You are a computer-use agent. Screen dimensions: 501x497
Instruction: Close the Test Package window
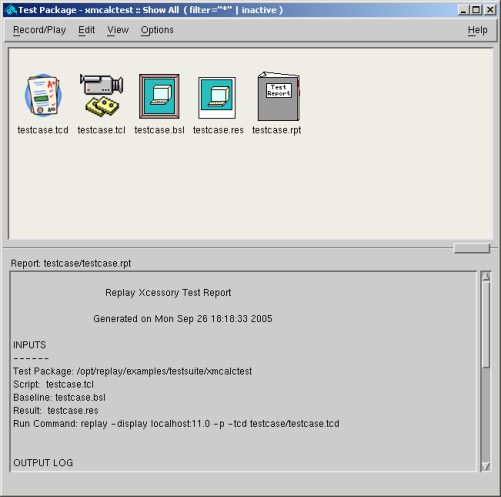490,10
